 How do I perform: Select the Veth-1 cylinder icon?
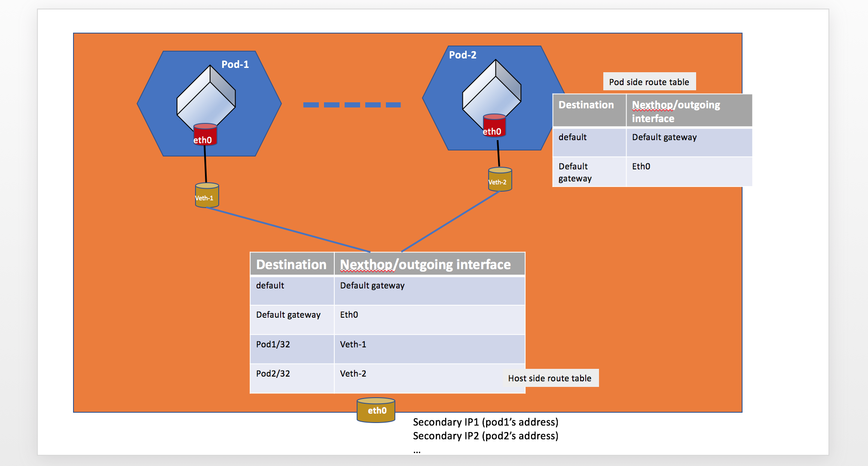[207, 195]
